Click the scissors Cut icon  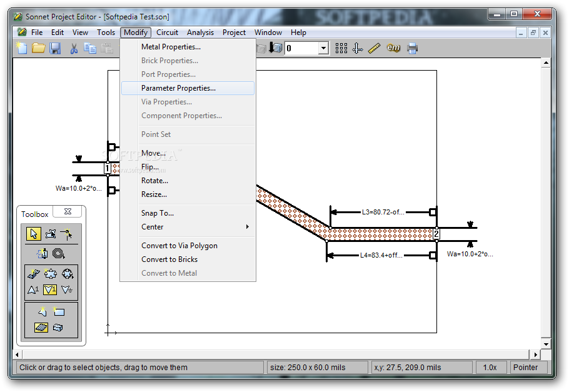pyautogui.click(x=74, y=48)
